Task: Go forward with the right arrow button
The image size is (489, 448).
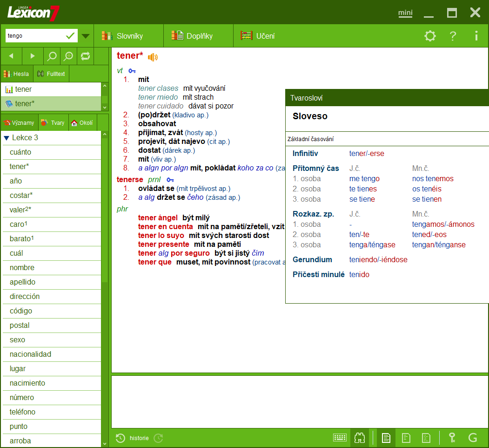Action: 33,56
